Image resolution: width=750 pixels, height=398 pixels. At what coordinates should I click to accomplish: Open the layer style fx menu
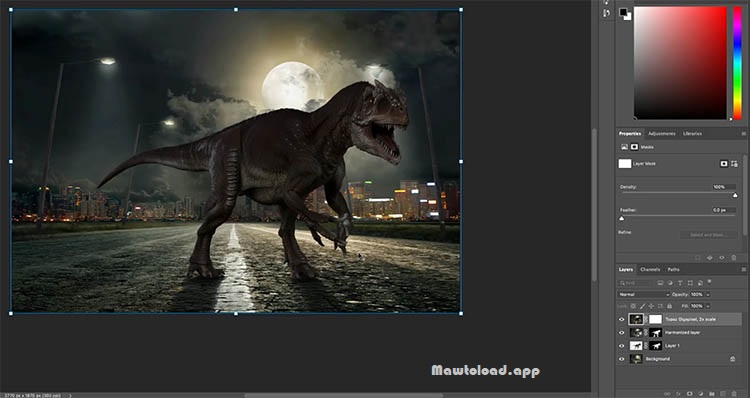[678, 394]
